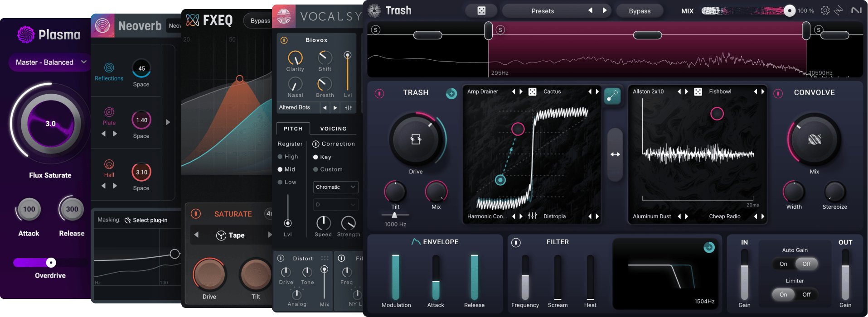Toggle the SATURATE power button in FXEQ
This screenshot has width=868, height=317.
pyautogui.click(x=196, y=213)
